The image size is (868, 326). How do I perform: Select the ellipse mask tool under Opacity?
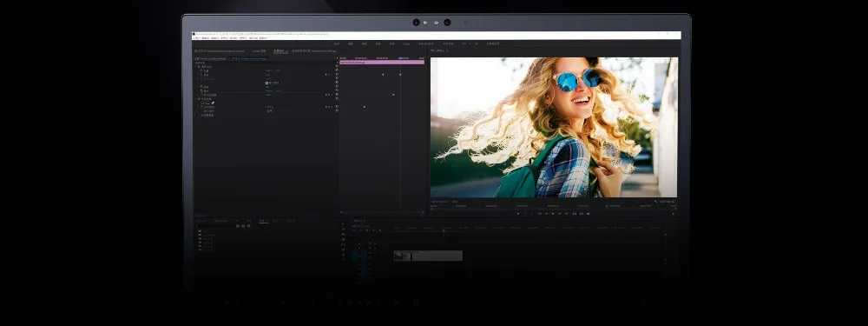(203, 103)
